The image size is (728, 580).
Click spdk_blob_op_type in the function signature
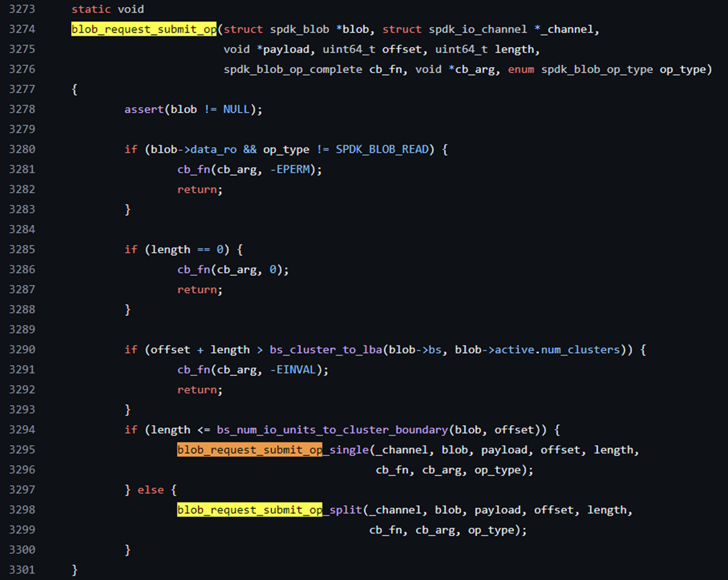[x=597, y=70]
